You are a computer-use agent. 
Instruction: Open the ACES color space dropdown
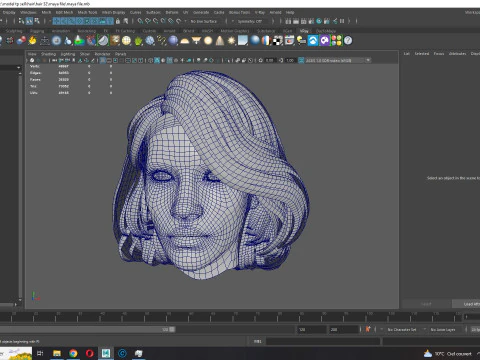click(335, 60)
